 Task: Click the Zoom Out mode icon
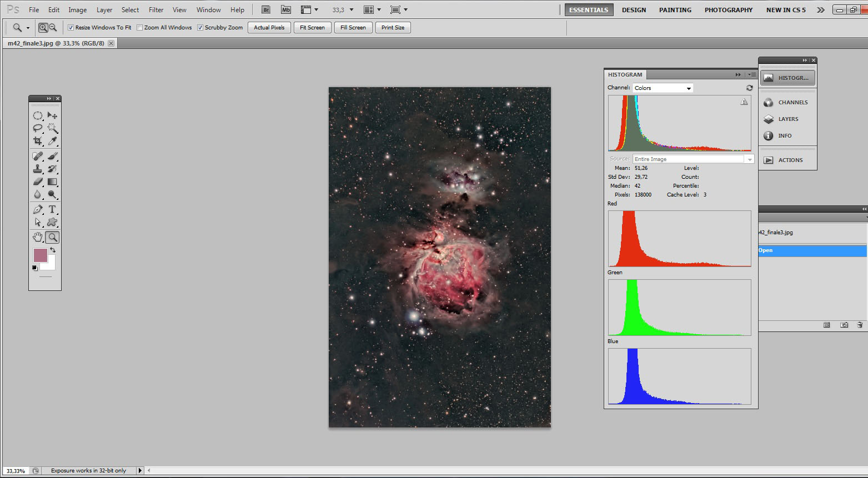[x=53, y=27]
